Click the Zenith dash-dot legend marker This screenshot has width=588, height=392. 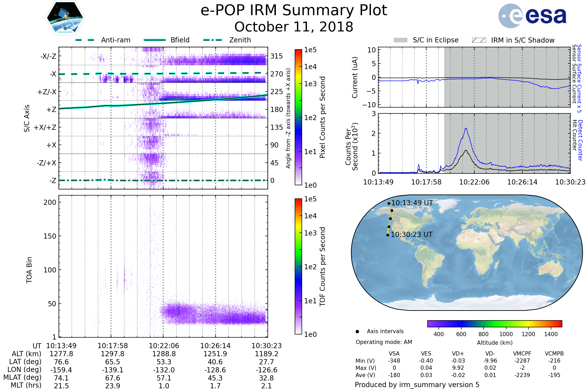pyautogui.click(x=212, y=40)
